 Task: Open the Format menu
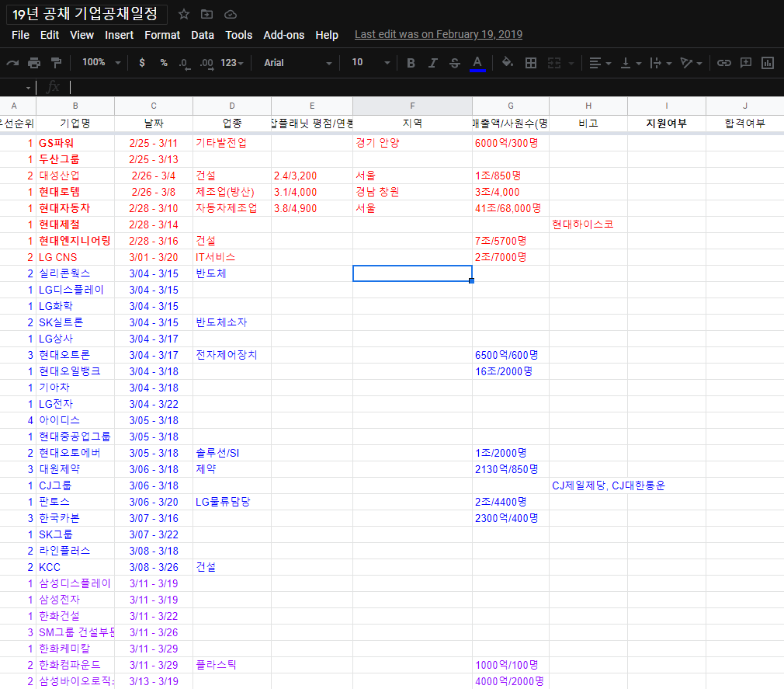pyautogui.click(x=162, y=35)
